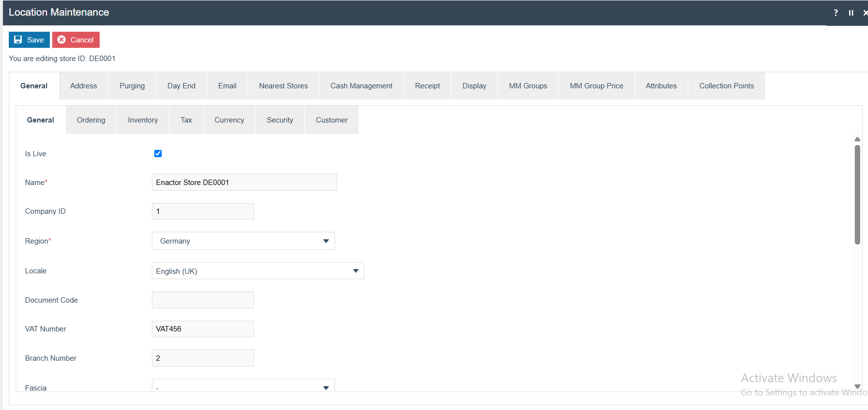Focus the VAT Number field
Image resolution: width=868 pixels, height=410 pixels.
tap(203, 329)
